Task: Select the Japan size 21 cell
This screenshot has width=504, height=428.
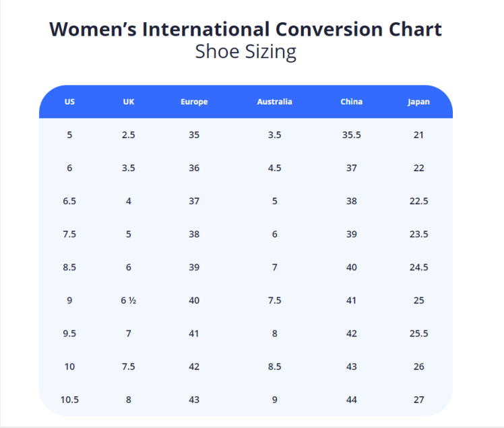Action: pyautogui.click(x=418, y=135)
